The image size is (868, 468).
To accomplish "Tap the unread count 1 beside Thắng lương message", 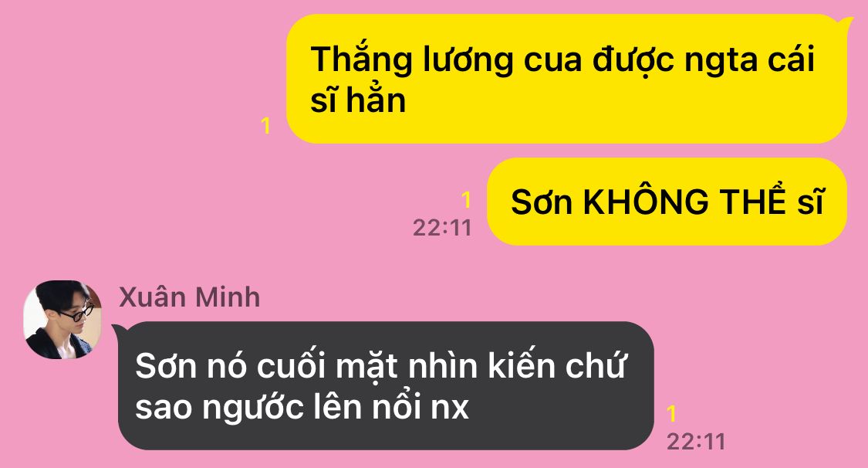I will [x=265, y=126].
